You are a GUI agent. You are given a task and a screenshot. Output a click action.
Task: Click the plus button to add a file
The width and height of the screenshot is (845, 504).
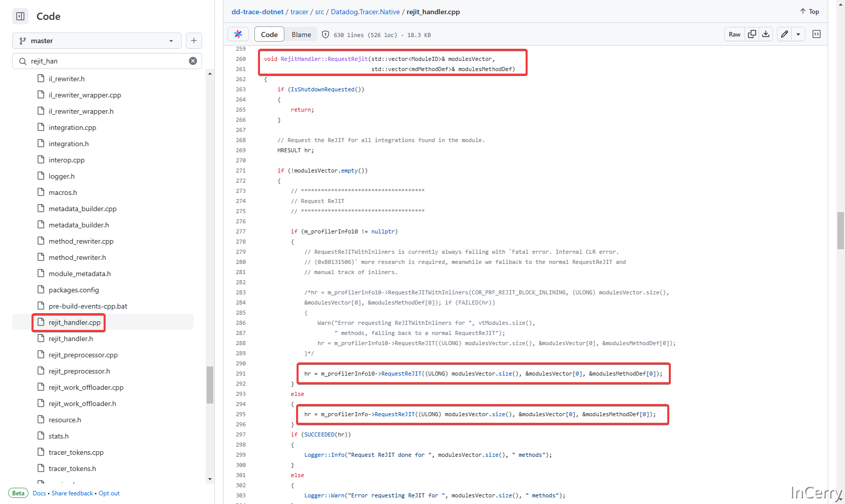point(193,41)
